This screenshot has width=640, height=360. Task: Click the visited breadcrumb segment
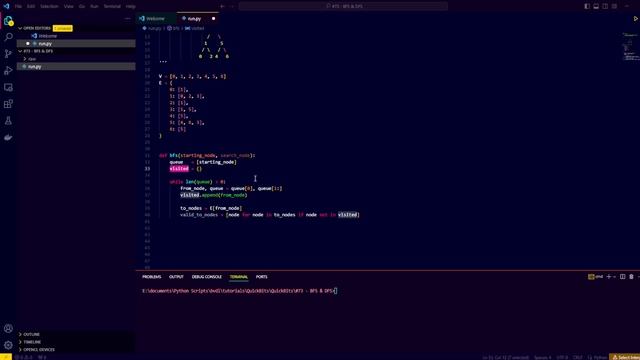195,29
